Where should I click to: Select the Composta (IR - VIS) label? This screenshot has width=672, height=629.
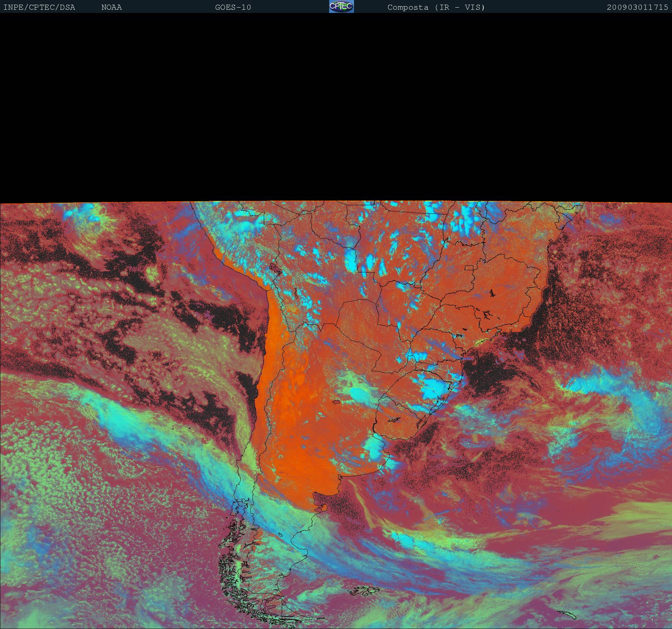[436, 7]
